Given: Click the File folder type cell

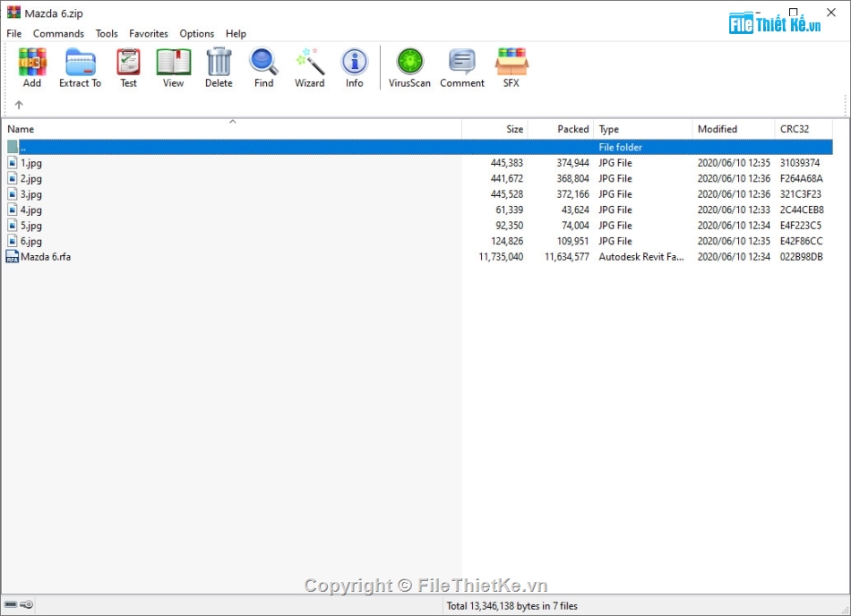Looking at the screenshot, I should [x=621, y=147].
